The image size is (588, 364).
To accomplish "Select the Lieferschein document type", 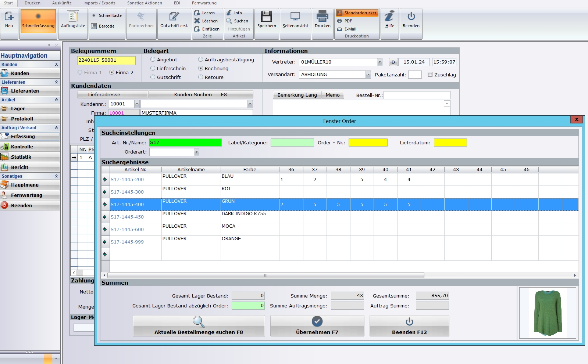I will 153,68.
